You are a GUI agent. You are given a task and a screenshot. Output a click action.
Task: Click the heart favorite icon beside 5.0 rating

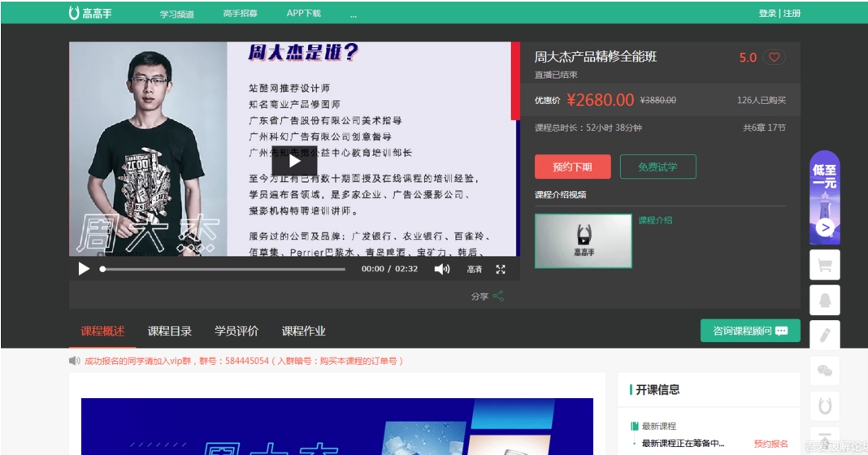click(x=774, y=57)
